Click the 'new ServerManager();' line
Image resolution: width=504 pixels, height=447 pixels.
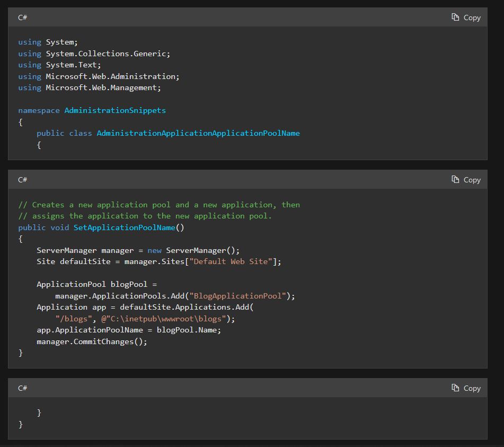[x=138, y=250]
